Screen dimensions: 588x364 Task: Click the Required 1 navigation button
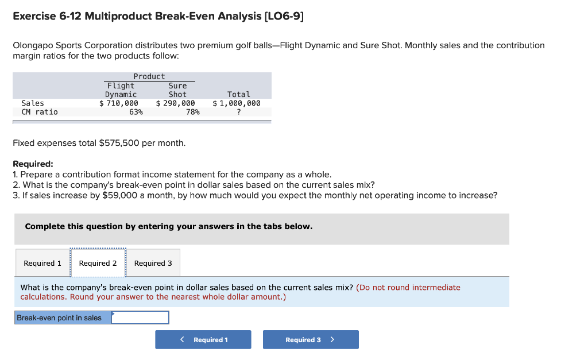tap(203, 339)
